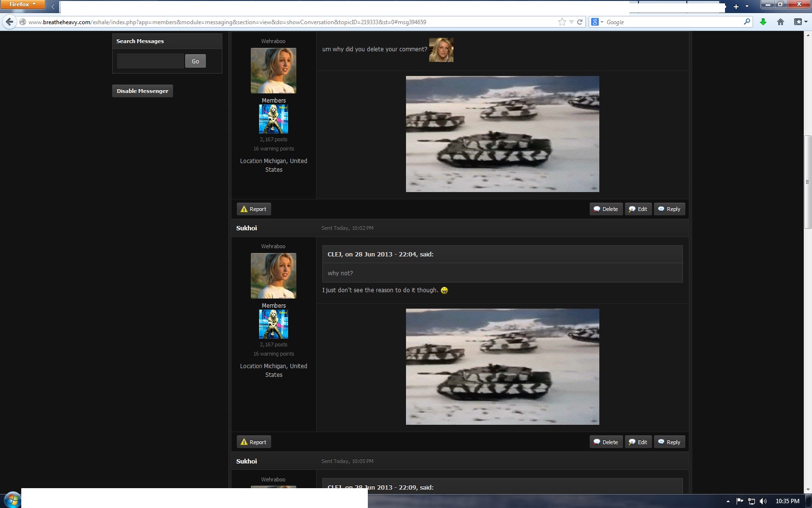Edit the "don't see the reason" message
Image resolution: width=812 pixels, height=508 pixels.
pos(638,442)
